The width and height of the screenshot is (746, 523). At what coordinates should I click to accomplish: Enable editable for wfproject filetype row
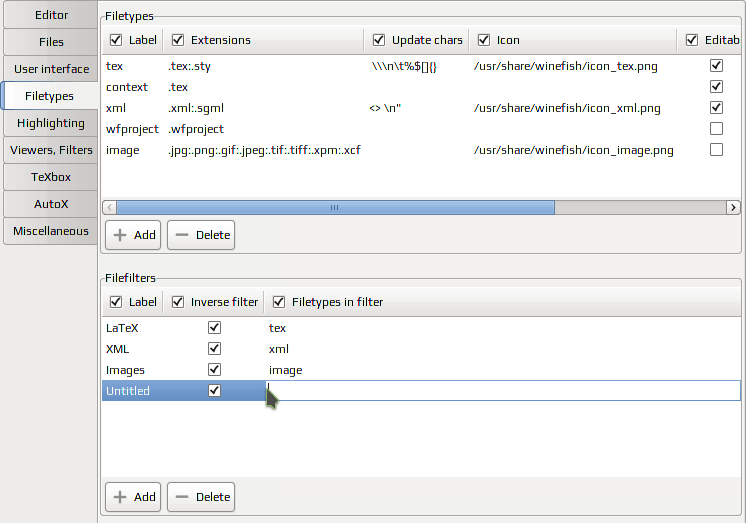(716, 128)
